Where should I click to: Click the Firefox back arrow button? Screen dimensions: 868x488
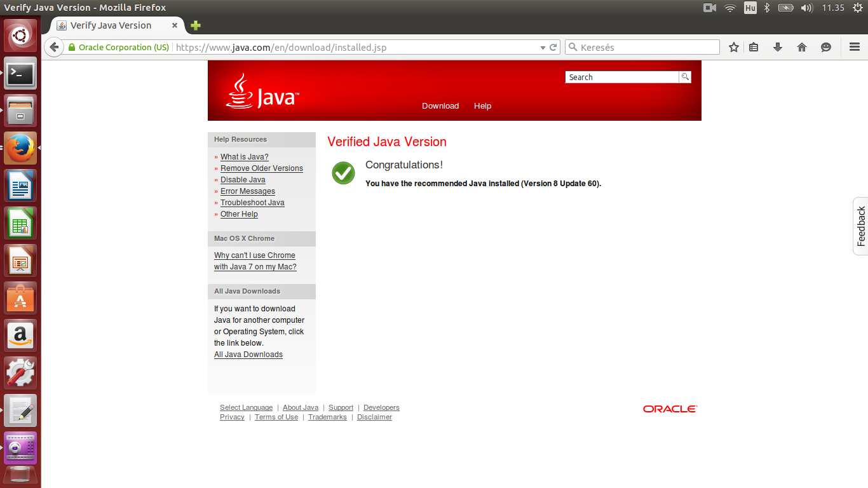pyautogui.click(x=54, y=47)
